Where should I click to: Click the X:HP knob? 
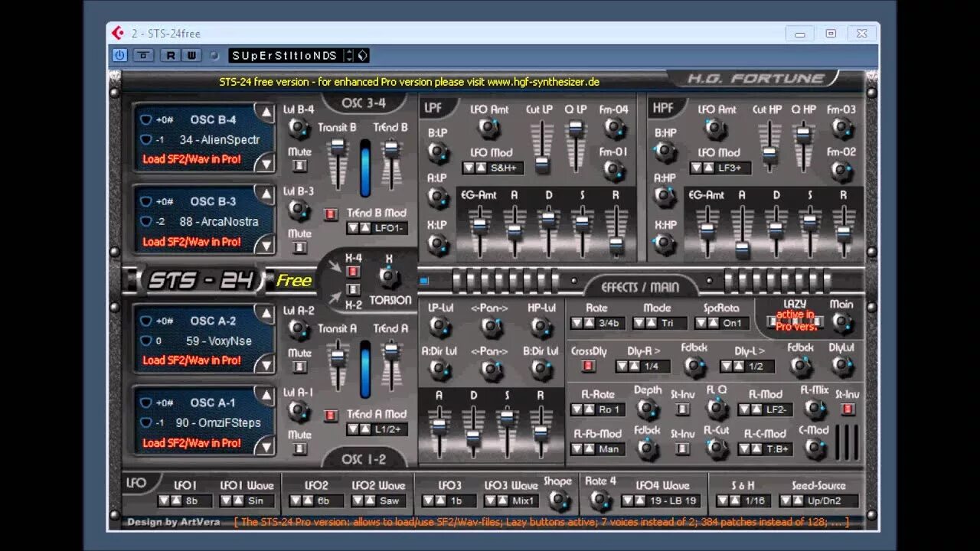(x=665, y=243)
